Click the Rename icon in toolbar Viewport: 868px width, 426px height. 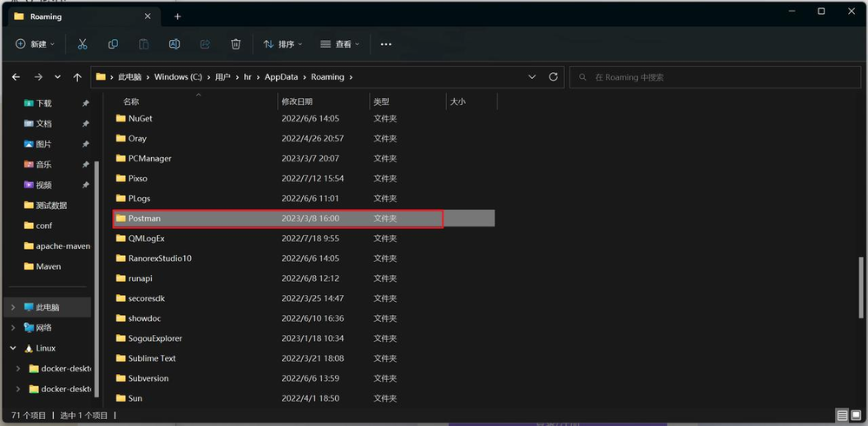[174, 44]
